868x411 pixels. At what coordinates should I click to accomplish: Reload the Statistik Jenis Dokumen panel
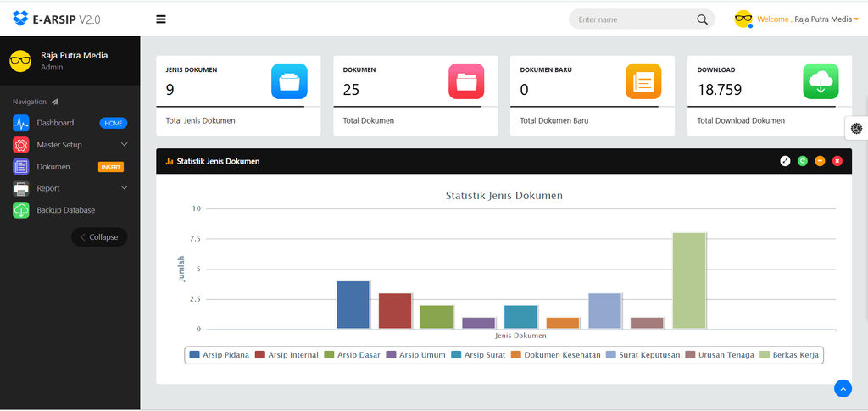803,161
